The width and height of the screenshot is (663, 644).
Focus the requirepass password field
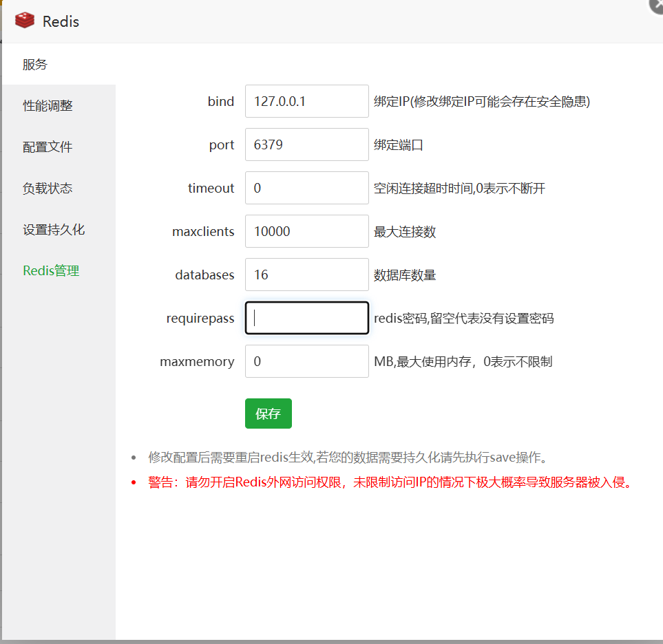(x=307, y=318)
